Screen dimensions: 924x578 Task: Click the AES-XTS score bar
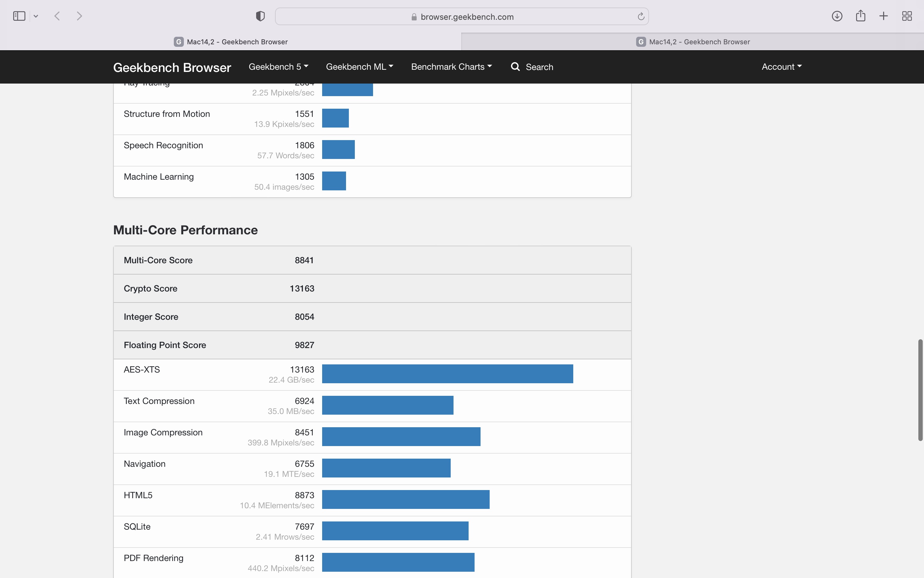pyautogui.click(x=448, y=374)
